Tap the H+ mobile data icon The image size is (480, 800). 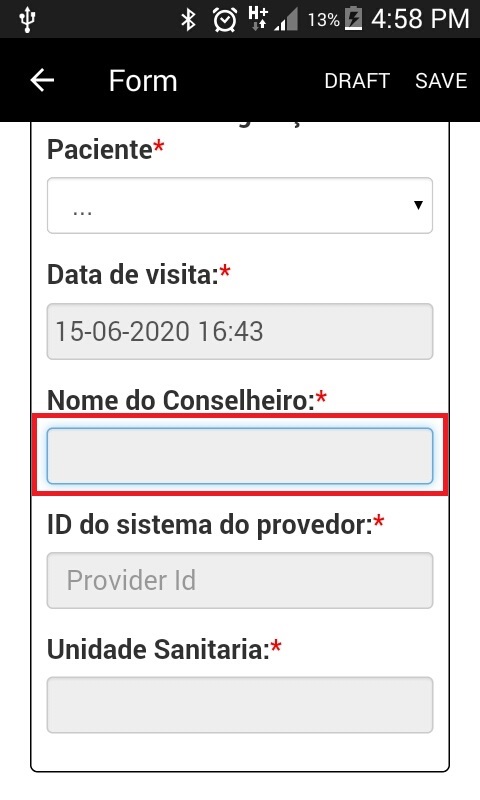258,18
